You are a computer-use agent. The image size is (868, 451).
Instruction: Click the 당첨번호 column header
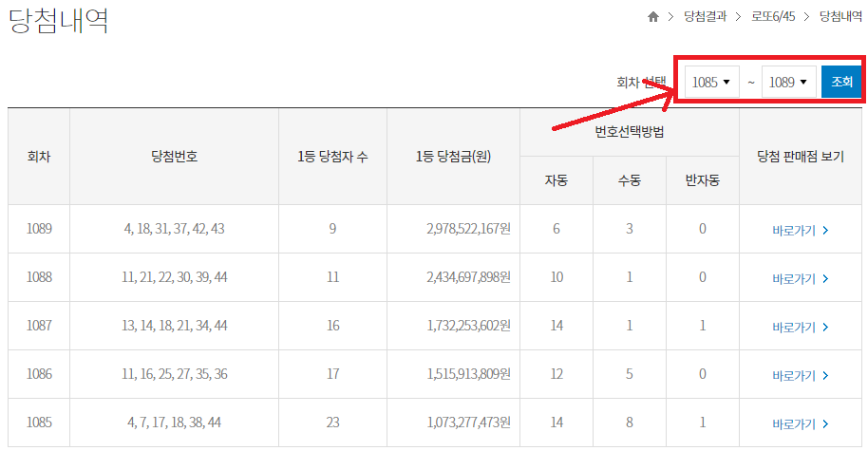(x=175, y=157)
